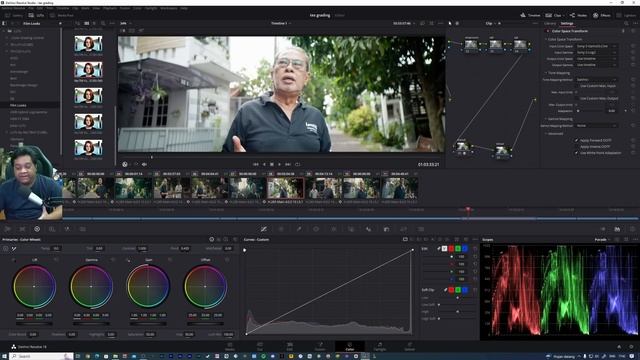The width and height of the screenshot is (640, 360).
Task: Open the Power Window circle palette icon
Action: (316, 229)
